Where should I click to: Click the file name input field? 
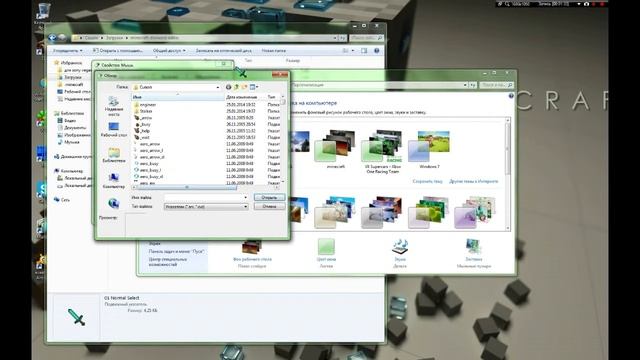pyautogui.click(x=203, y=198)
